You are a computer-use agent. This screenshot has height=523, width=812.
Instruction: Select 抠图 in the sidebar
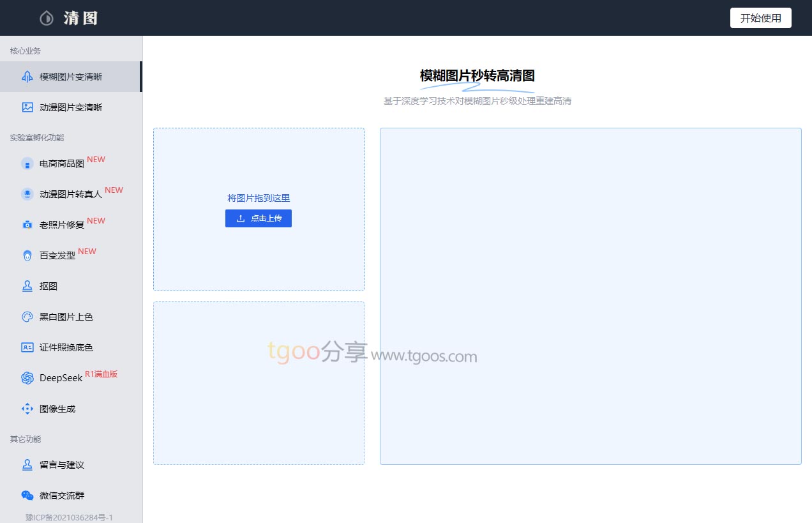tap(49, 286)
